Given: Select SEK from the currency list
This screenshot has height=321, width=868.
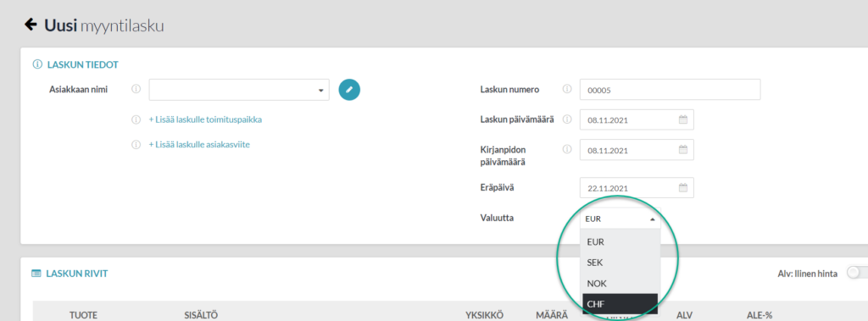Looking at the screenshot, I should (x=620, y=263).
